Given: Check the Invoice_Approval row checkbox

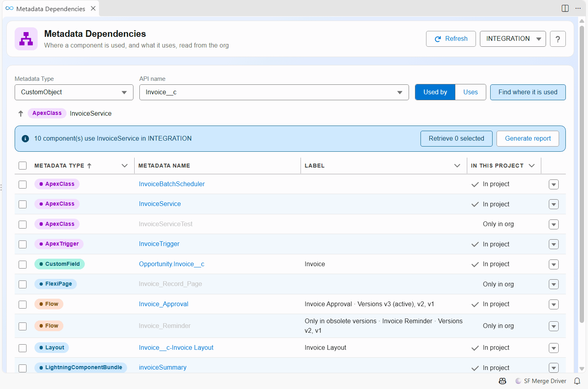Looking at the screenshot, I should tap(23, 305).
